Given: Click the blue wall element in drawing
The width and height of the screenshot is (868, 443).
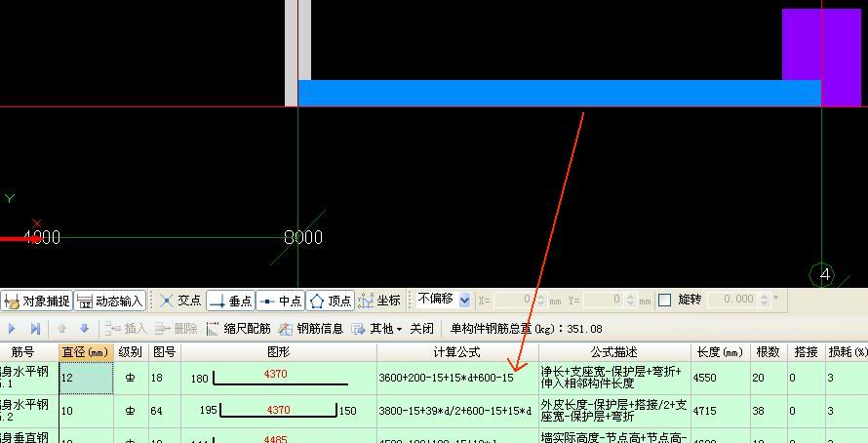Looking at the screenshot, I should [559, 93].
